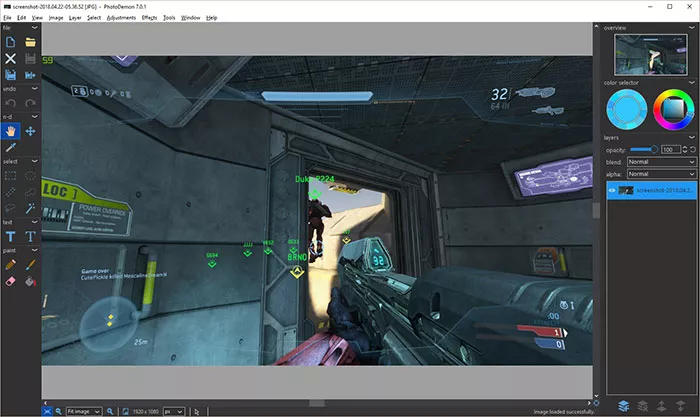Click the Zoom in magnifier icon
Viewport: 700px width, 417px height.
pyautogui.click(x=110, y=411)
